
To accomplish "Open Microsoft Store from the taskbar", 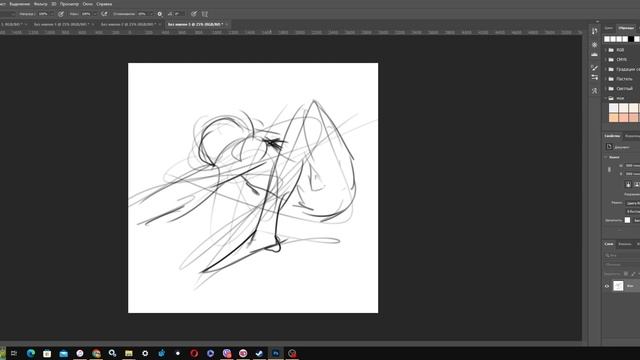I will 47,353.
